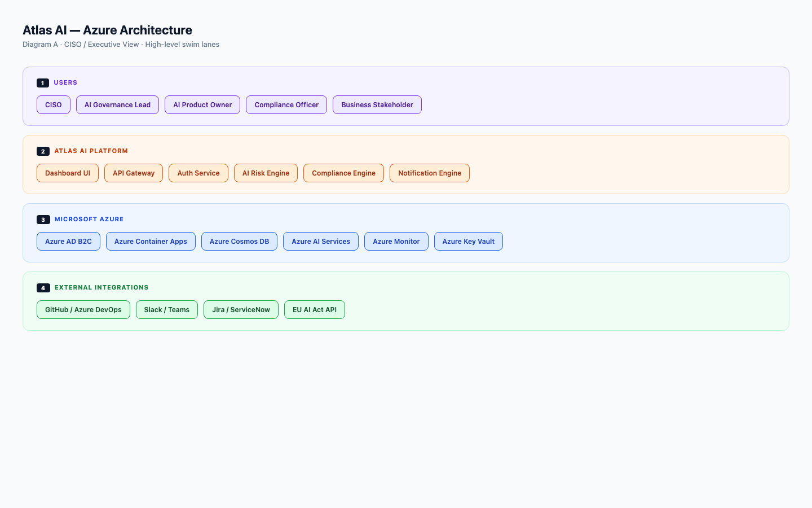812x508 pixels.
Task: Click the number 2 badge beside ATLAS AI PLATFORM
Action: 43,151
